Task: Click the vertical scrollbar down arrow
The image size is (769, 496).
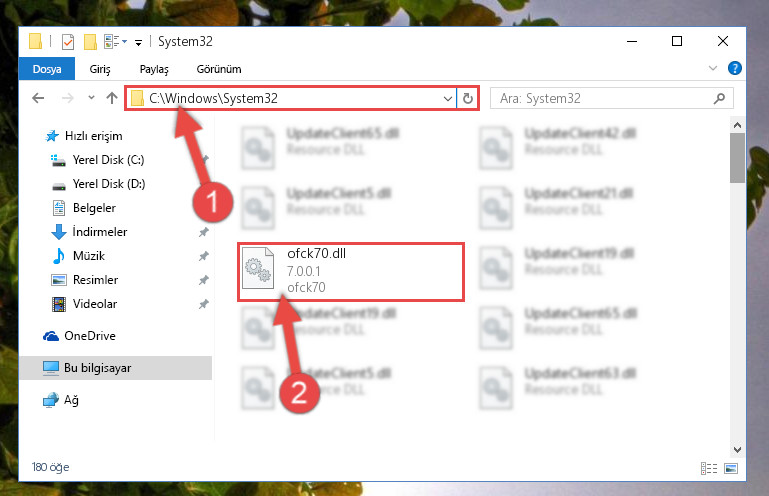Action: tap(737, 449)
